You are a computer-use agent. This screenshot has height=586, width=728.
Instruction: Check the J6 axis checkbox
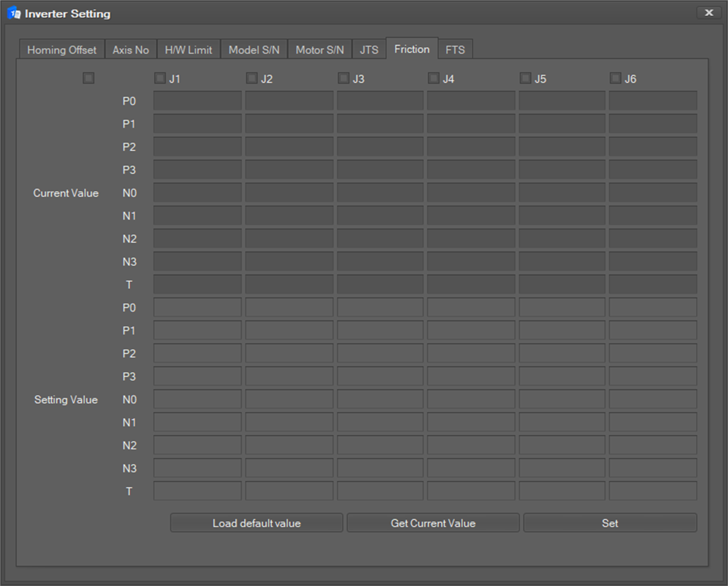point(615,78)
